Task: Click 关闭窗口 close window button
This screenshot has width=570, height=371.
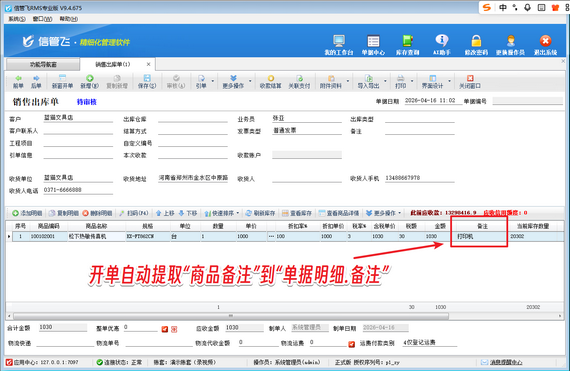Action: [470, 82]
